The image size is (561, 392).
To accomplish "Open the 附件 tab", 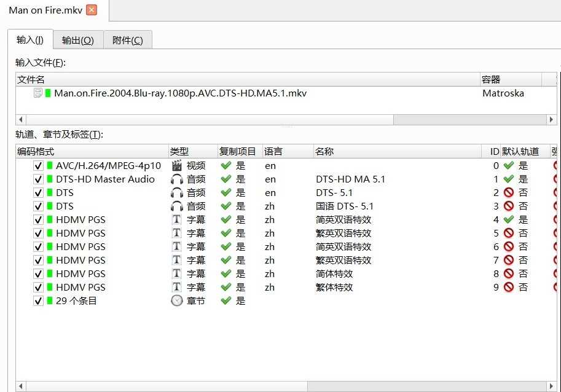I will coord(127,39).
